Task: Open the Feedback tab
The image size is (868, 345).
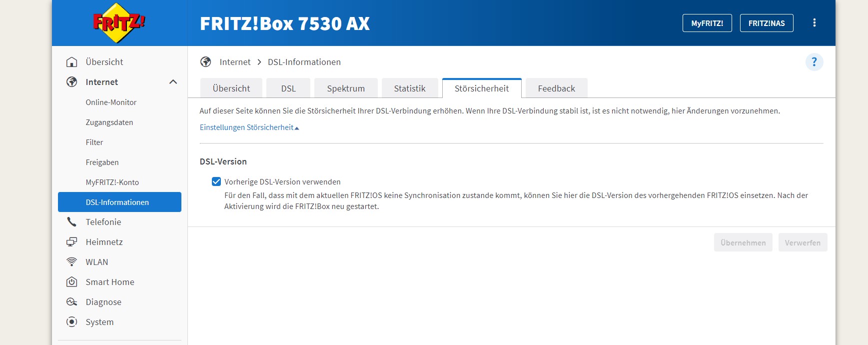Action: [557, 88]
